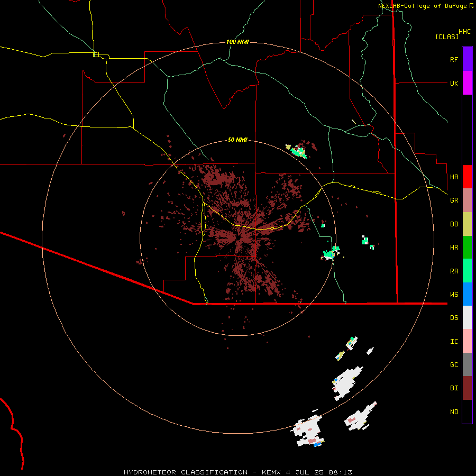Click the BI legend label
Image resolution: width=476 pixels, height=476 pixels.
[x=454, y=388]
